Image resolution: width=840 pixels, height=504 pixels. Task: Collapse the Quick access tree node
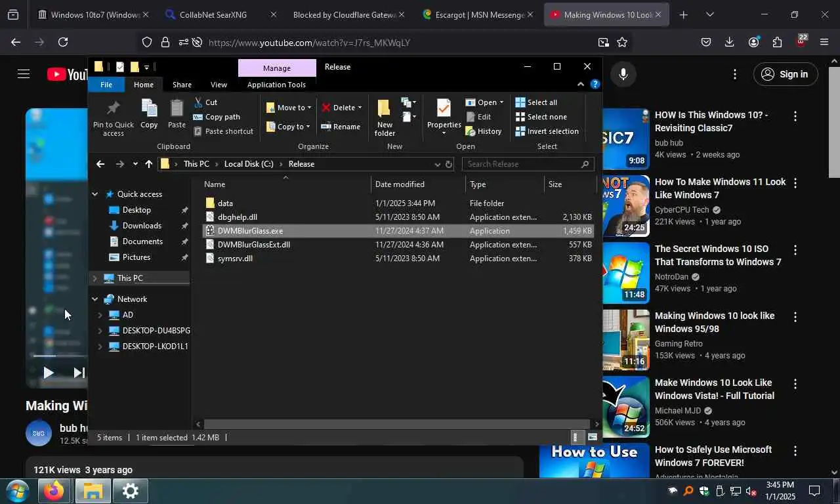(x=94, y=194)
